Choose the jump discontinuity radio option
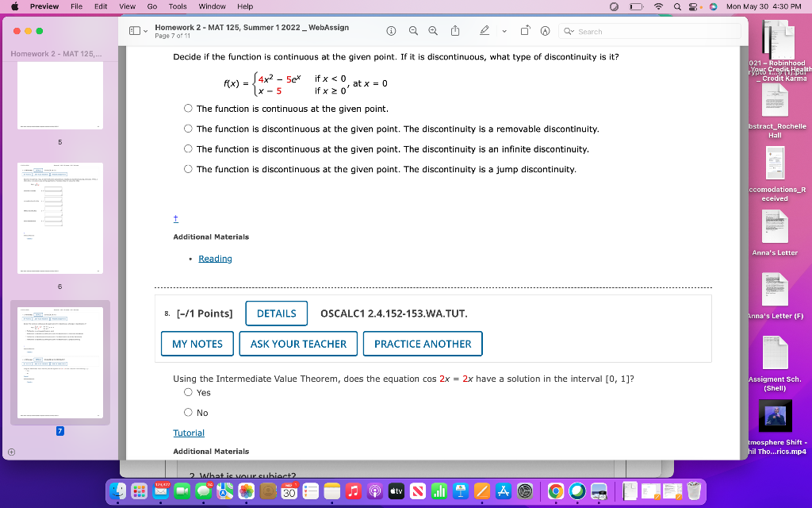This screenshot has width=812, height=508. 188,169
